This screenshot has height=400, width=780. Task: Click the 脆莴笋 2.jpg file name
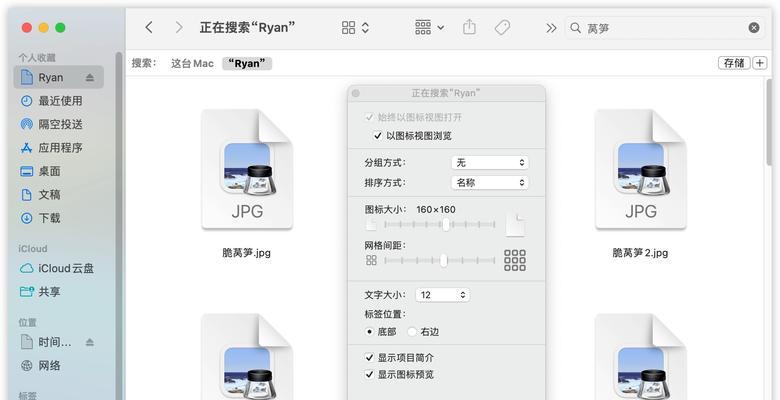click(x=640, y=253)
